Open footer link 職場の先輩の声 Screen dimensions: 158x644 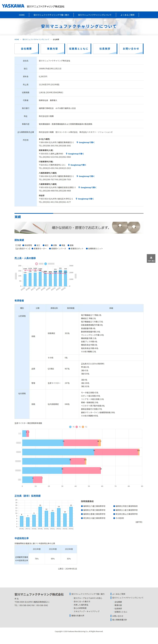[78, 616]
